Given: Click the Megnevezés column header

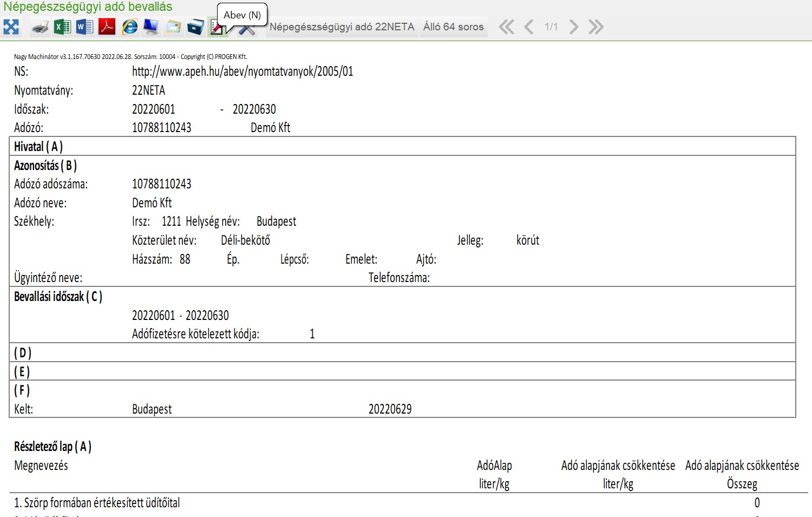Looking at the screenshot, I should (41, 466).
